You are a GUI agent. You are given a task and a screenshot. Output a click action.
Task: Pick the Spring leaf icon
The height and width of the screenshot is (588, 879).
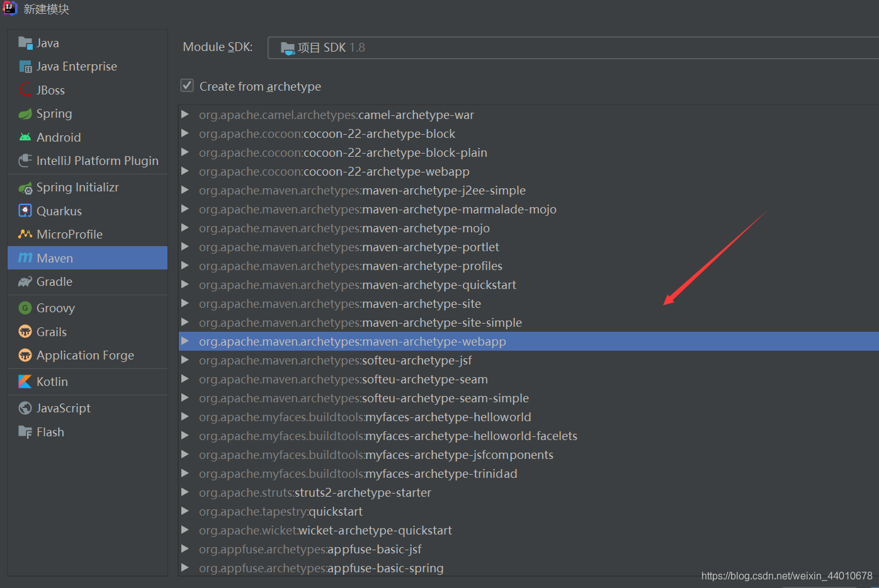click(x=25, y=114)
